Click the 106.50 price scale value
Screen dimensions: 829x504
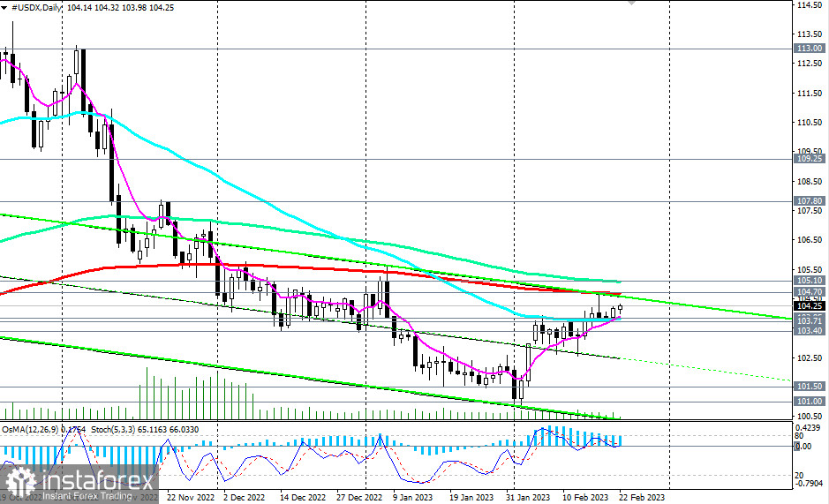point(810,240)
